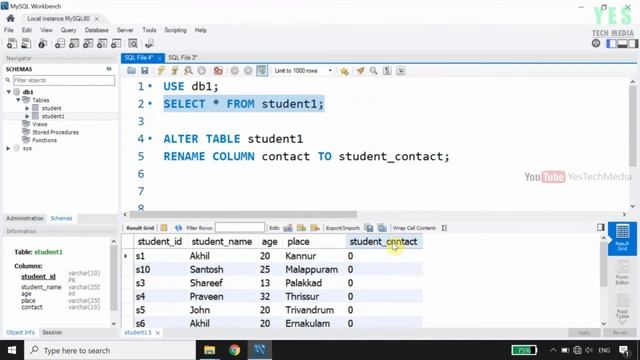Open Chrome from the taskbar

(234, 350)
